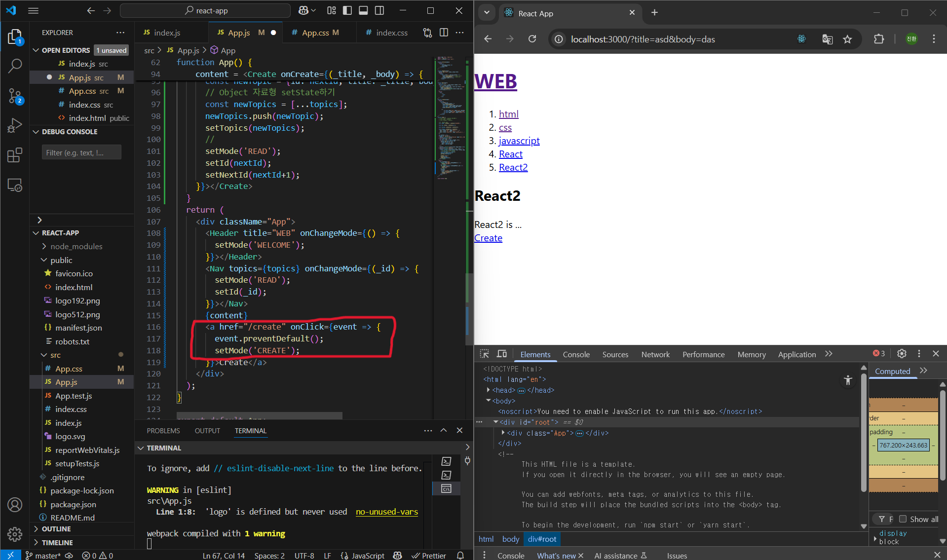947x560 pixels.
Task: Open changes icon in editor toolbar
Action: 427,33
